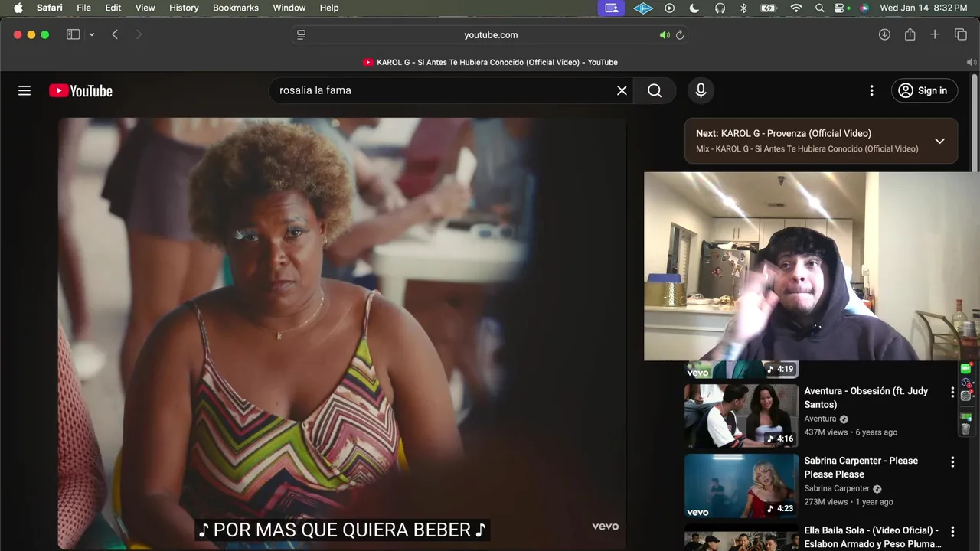Open the Trash in the Dock
Screen dimensions: 980x551
point(966,429)
